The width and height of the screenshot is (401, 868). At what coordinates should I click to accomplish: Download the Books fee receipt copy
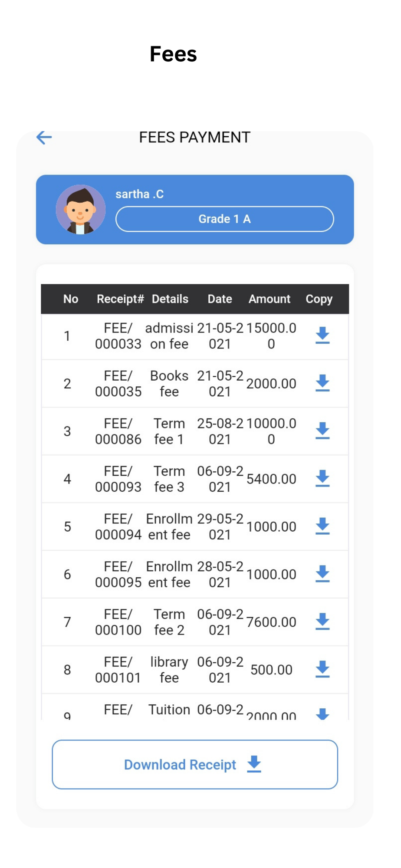(322, 383)
